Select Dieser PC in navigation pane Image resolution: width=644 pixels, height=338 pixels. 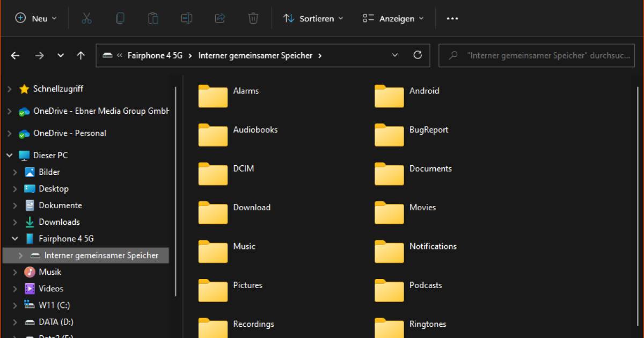coord(50,155)
